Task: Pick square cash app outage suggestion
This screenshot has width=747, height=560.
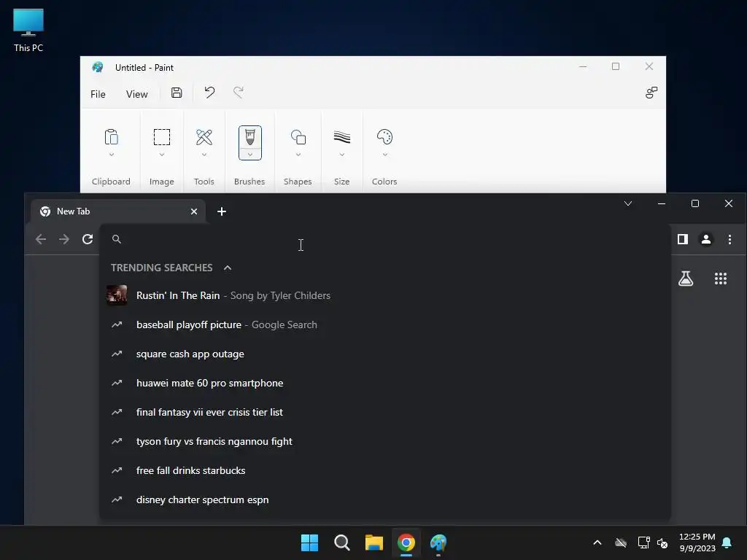Action: click(x=385, y=354)
